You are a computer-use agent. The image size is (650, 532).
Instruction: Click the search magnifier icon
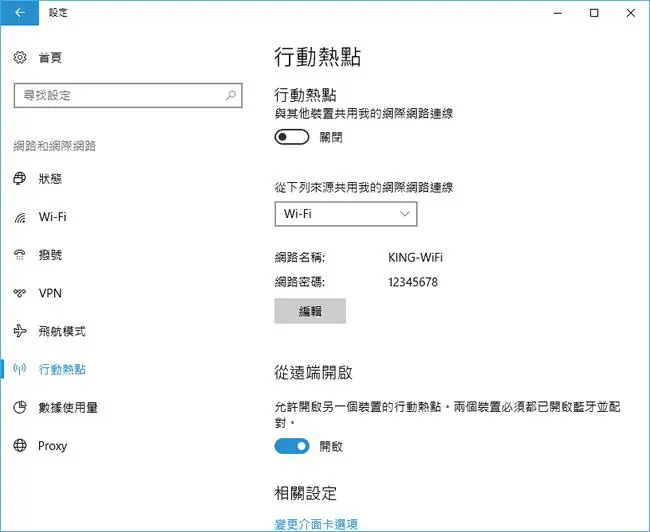231,95
